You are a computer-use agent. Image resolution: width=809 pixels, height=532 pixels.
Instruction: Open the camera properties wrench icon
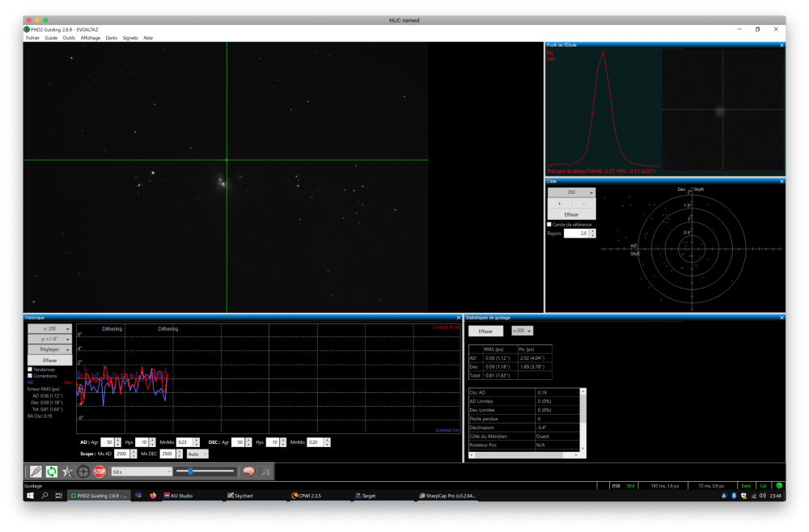(x=265, y=471)
